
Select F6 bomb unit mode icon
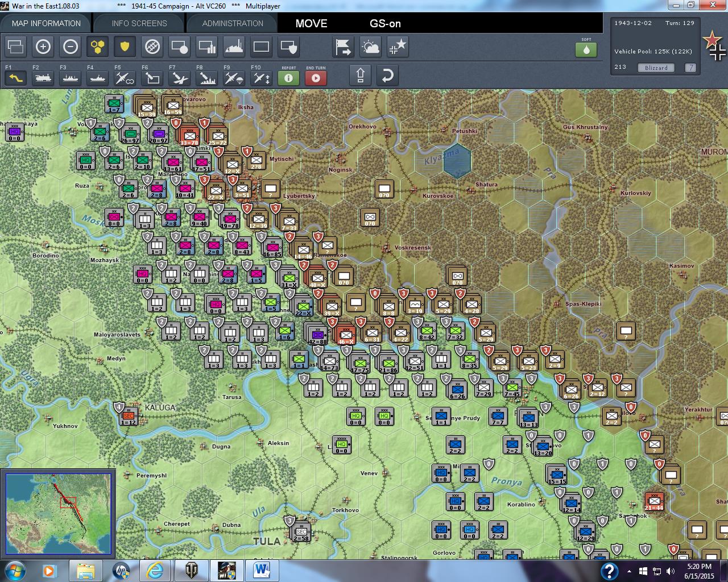(x=152, y=77)
